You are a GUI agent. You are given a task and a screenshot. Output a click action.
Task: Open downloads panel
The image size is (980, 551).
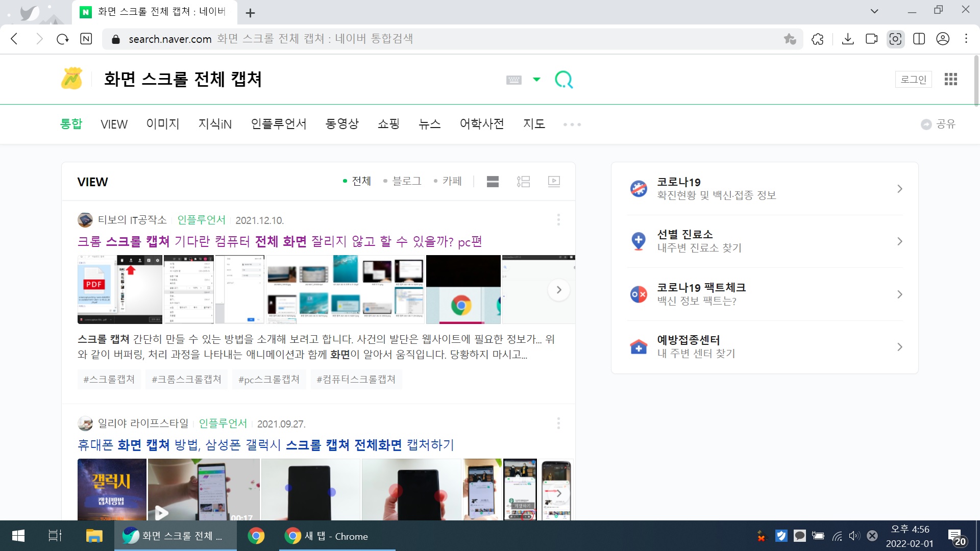[848, 39]
